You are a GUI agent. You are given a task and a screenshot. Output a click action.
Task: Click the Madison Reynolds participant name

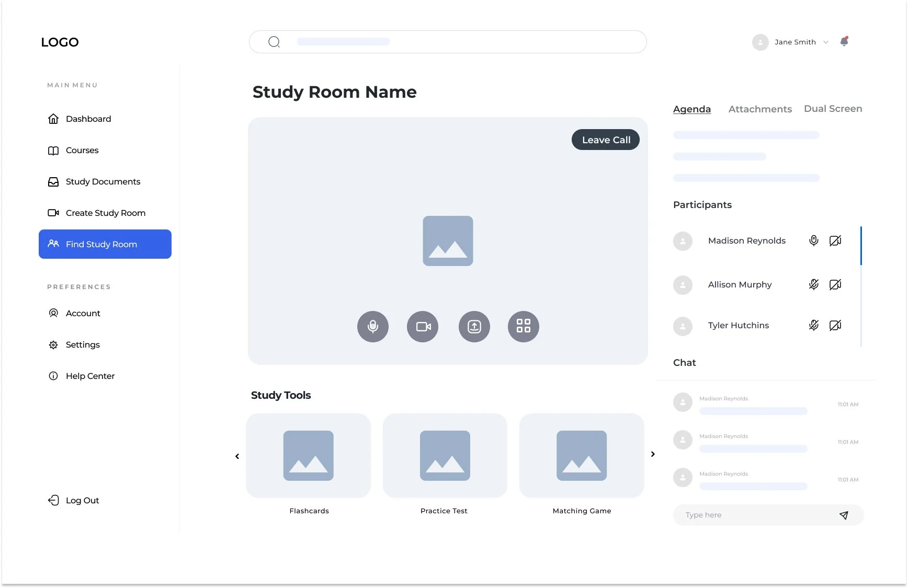point(747,240)
